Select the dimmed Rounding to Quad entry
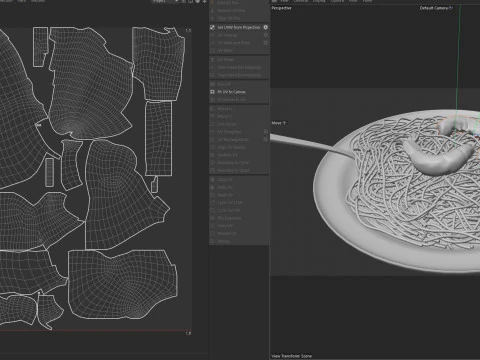This screenshot has width=480, height=360. [233, 170]
